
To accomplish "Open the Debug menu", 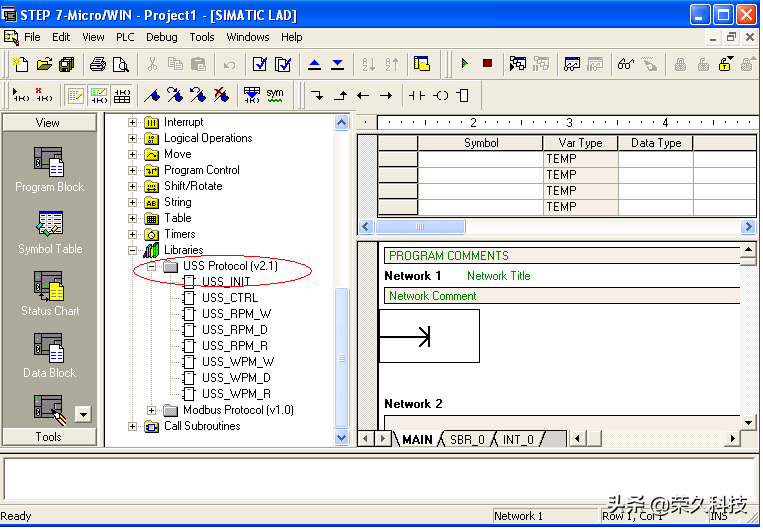I will 161,37.
